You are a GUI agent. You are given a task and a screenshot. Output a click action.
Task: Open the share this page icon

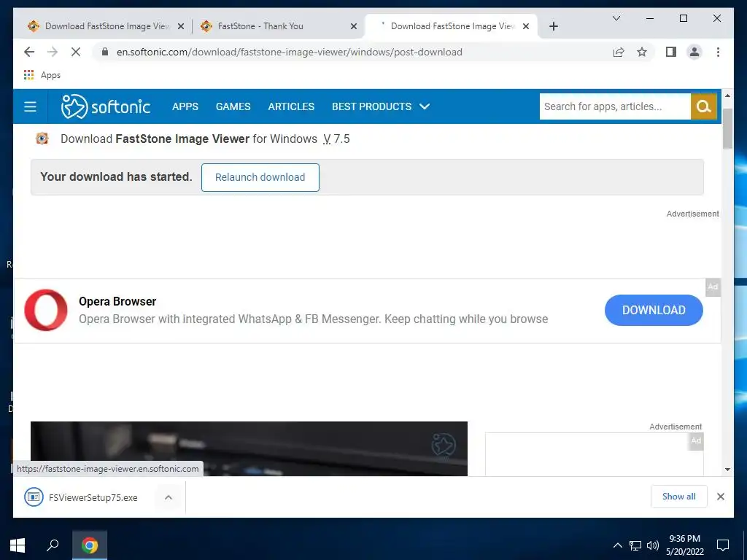[619, 52]
